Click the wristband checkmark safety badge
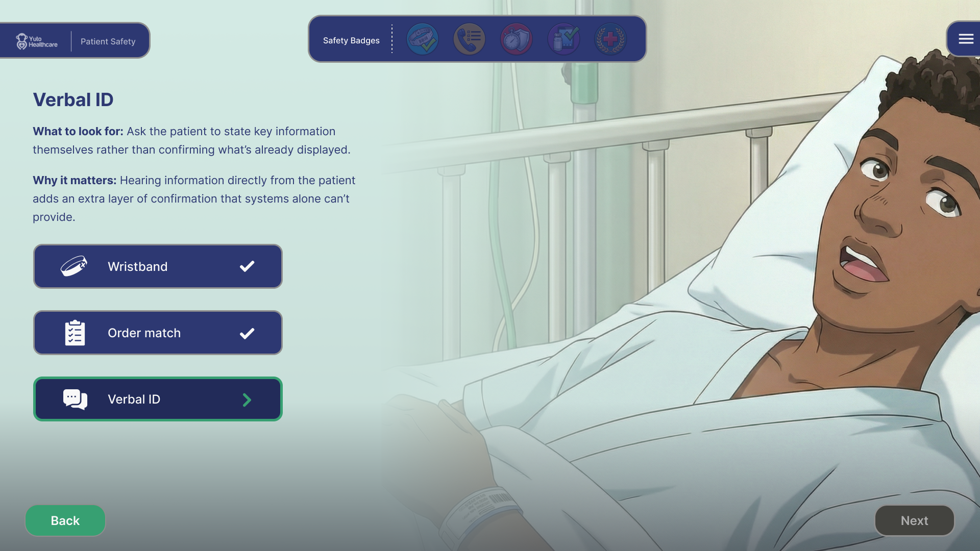 pos(422,39)
